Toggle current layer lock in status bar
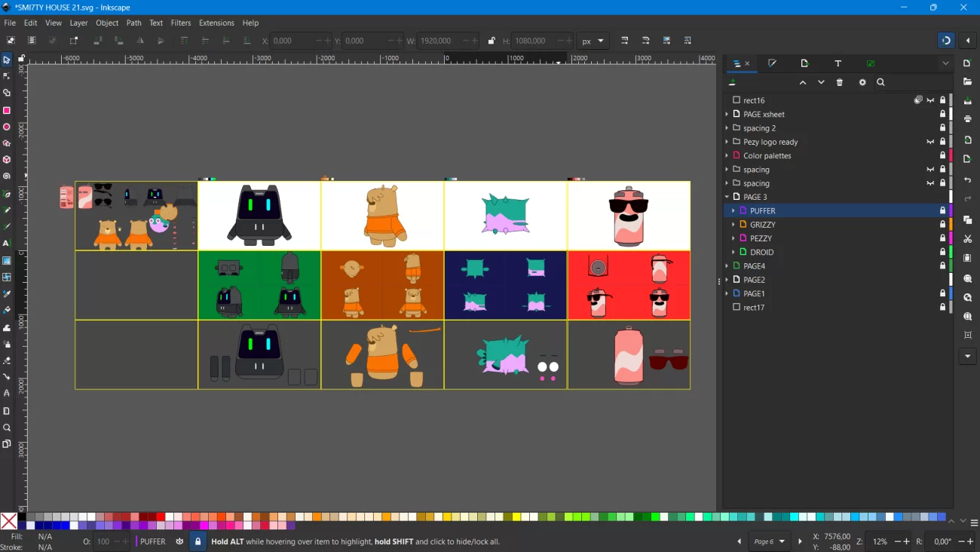 [198, 541]
